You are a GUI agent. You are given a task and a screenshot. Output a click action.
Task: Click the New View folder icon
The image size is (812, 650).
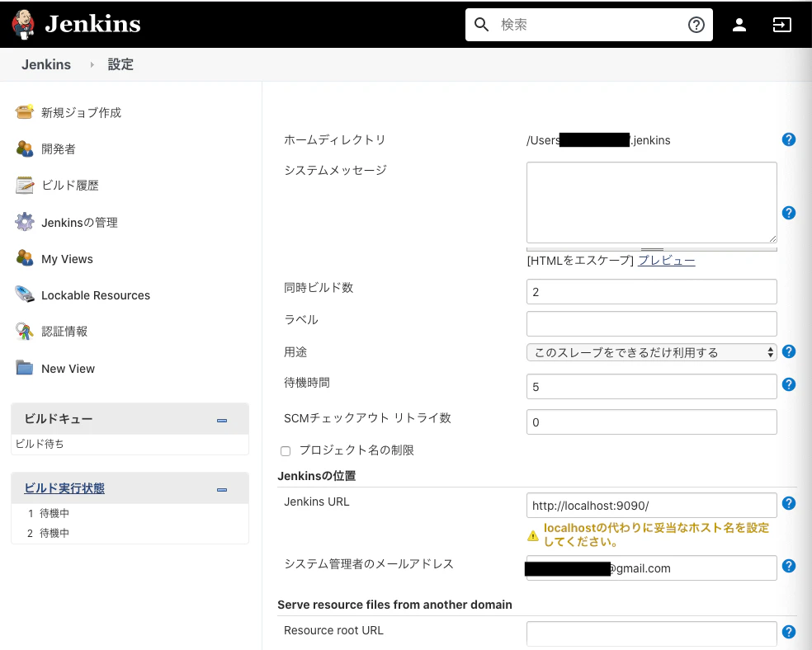click(24, 368)
